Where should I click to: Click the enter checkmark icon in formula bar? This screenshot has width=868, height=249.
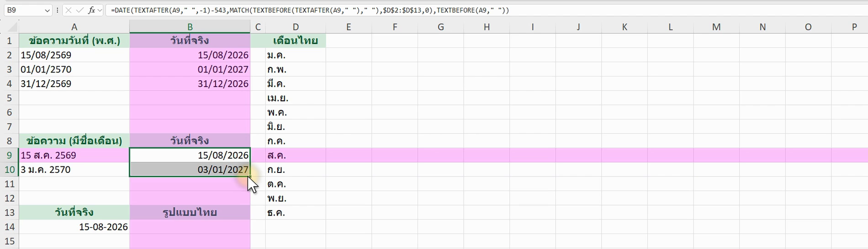(79, 10)
